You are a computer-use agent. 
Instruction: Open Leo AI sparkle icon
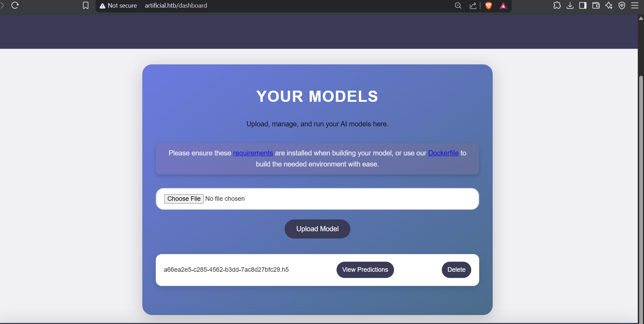tap(609, 6)
